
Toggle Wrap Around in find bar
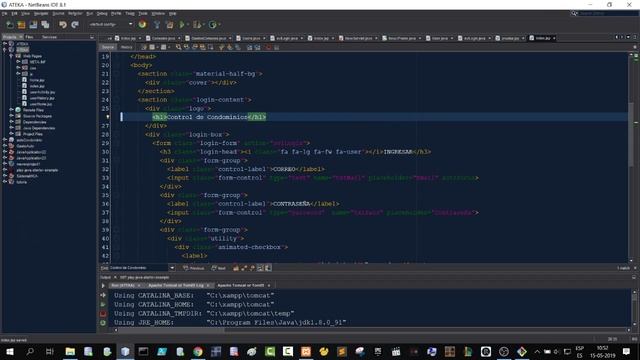[x=268, y=268]
